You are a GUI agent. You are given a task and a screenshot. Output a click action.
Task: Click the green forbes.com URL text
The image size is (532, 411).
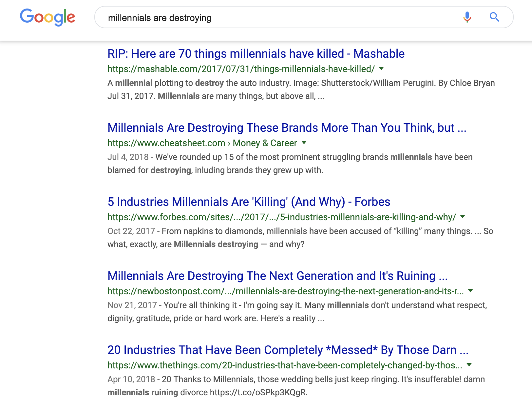coord(282,217)
